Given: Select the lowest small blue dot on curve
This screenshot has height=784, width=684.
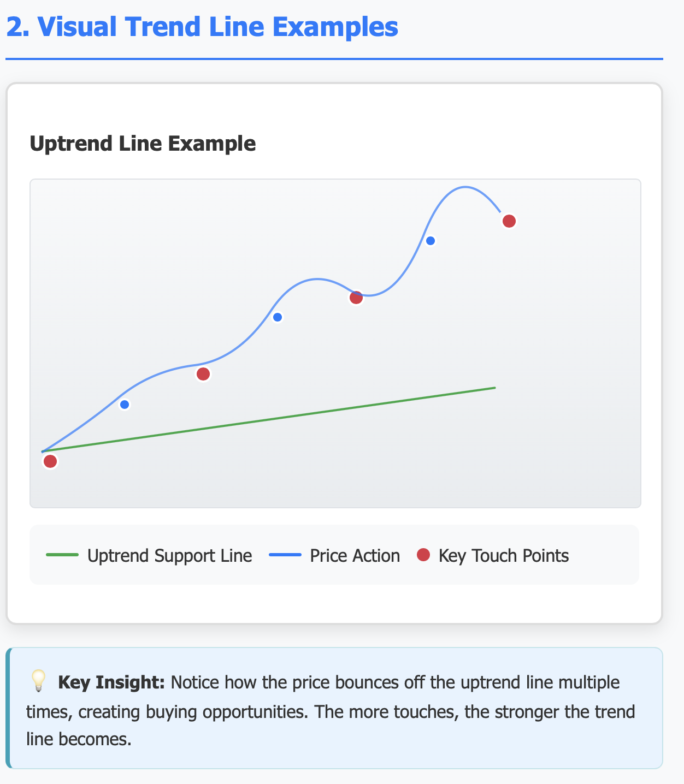Looking at the screenshot, I should (125, 405).
